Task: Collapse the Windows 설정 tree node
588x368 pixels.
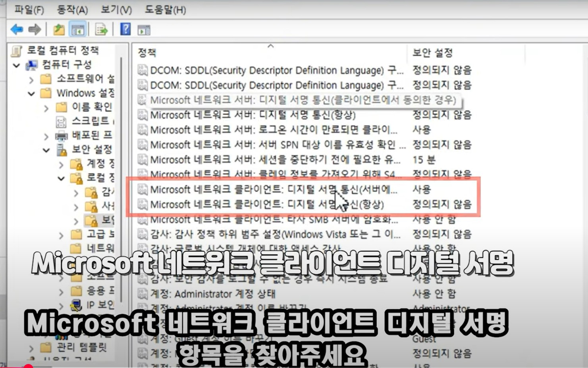Action: click(x=31, y=94)
